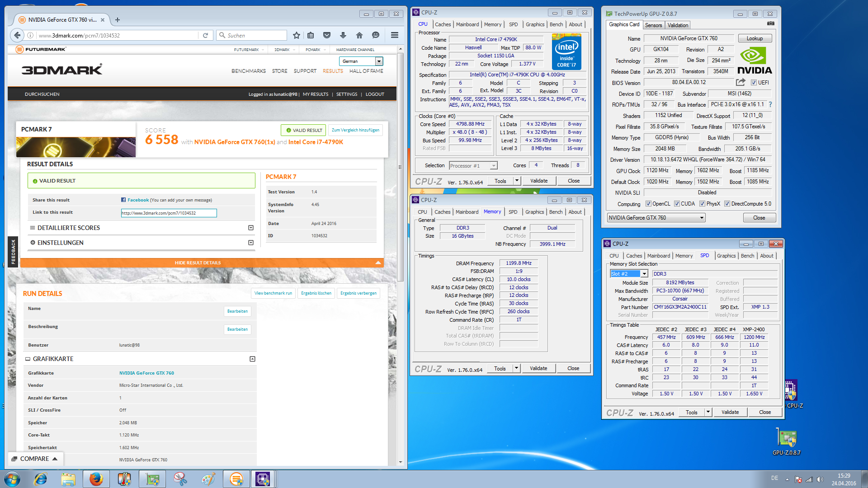Click the NVIDIA logo in GPU-Z
The width and height of the screenshot is (868, 488).
tap(755, 61)
